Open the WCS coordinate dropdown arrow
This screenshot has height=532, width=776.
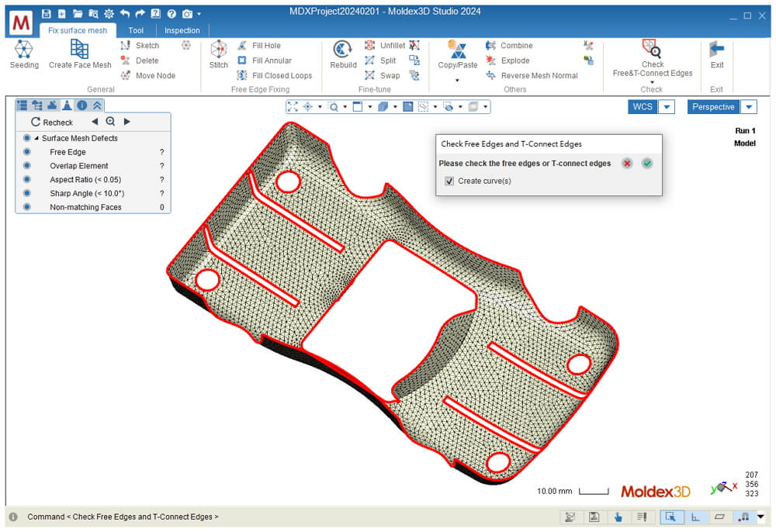(667, 107)
